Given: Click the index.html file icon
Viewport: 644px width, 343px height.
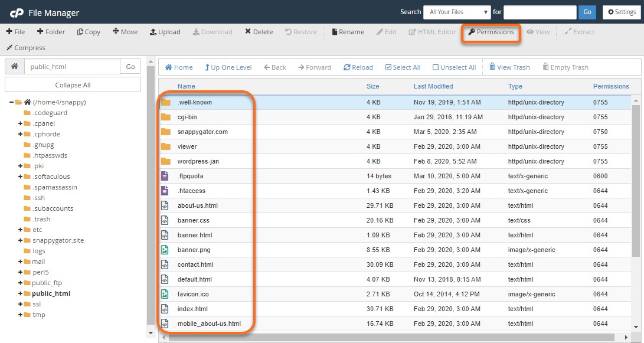Looking at the screenshot, I should 165,309.
